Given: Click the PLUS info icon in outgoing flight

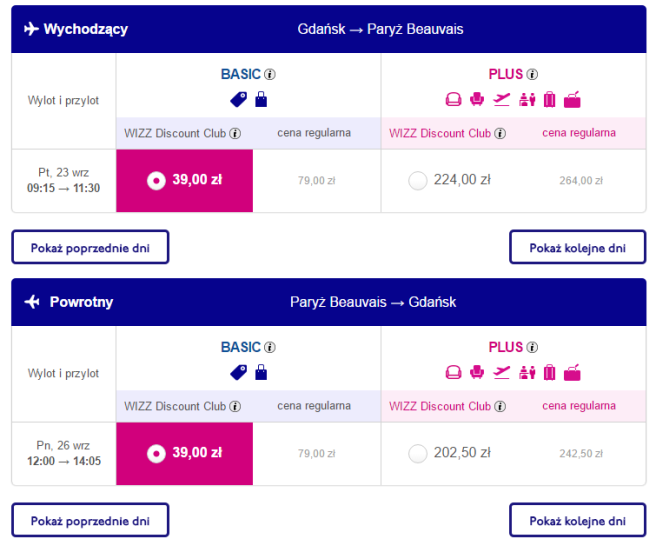Looking at the screenshot, I should click(x=532, y=74).
